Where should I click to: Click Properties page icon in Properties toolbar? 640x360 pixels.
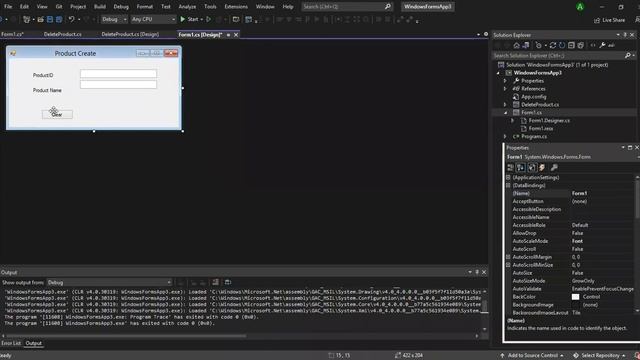point(532,167)
